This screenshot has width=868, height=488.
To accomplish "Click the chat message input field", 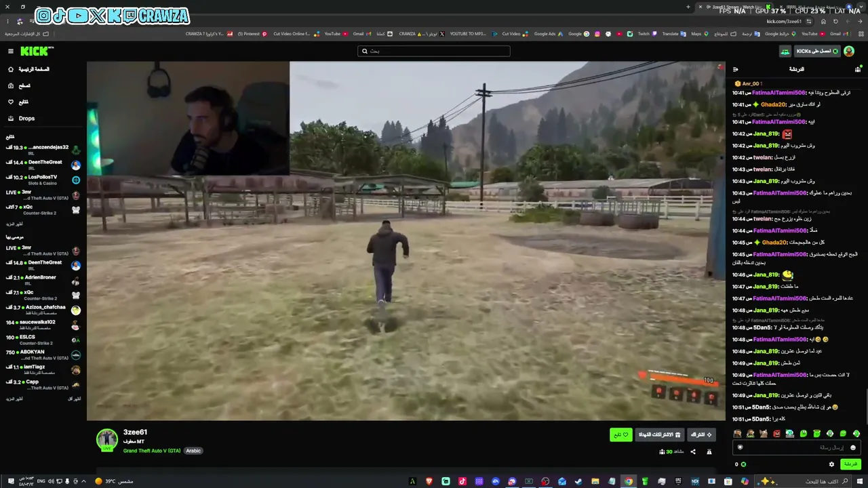I will tap(795, 447).
